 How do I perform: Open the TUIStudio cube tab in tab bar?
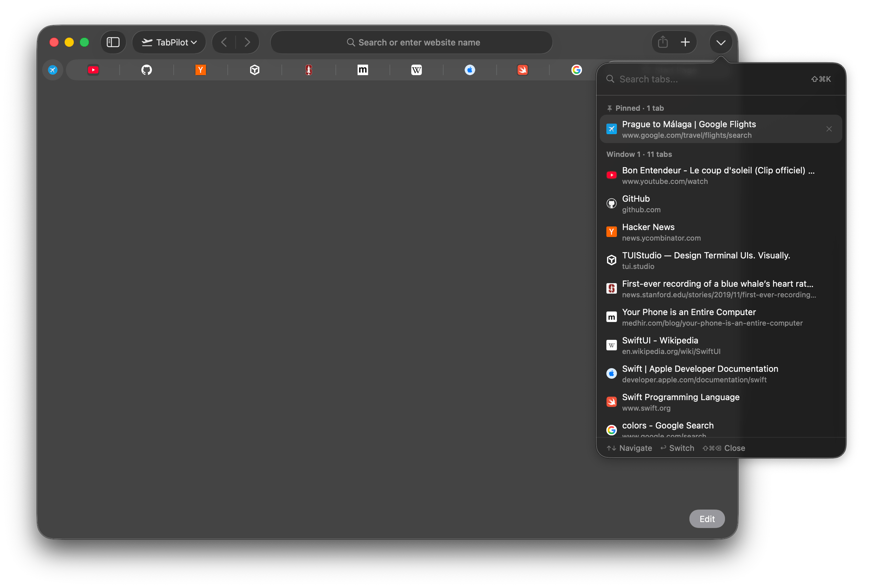click(254, 70)
